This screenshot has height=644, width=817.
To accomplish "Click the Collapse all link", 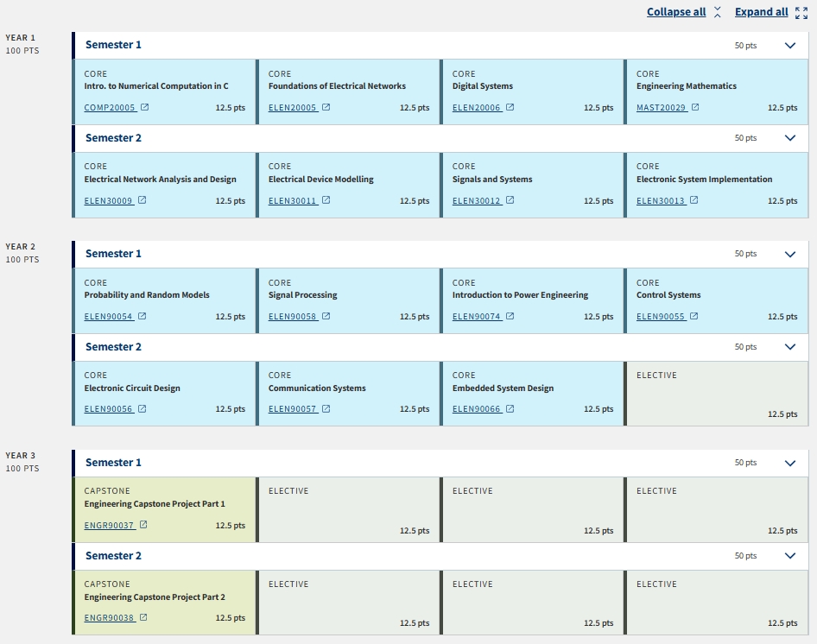I will point(676,12).
